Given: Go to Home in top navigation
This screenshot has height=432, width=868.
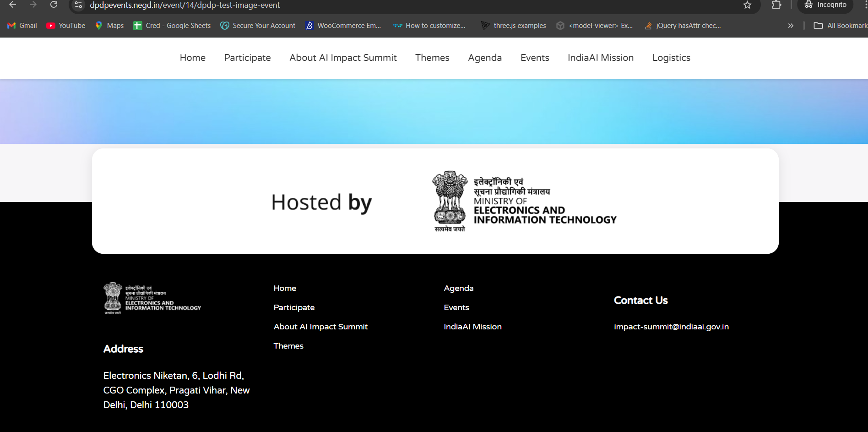Looking at the screenshot, I should 193,58.
